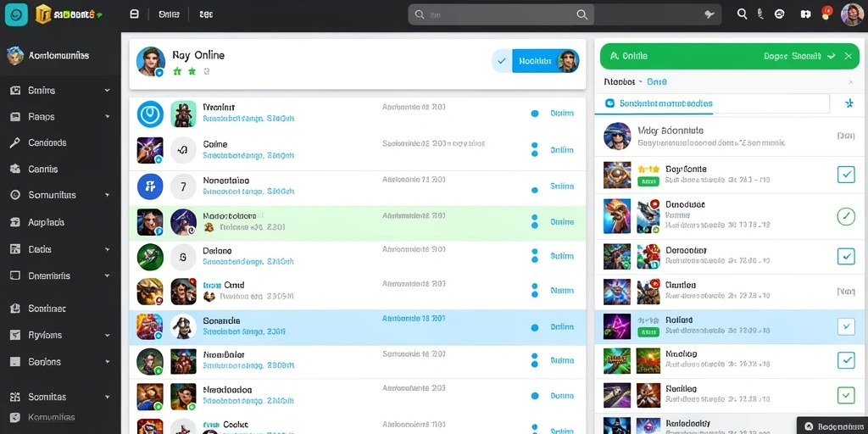
Task: Select the highlighted Sonendie list row
Action: [358, 328]
